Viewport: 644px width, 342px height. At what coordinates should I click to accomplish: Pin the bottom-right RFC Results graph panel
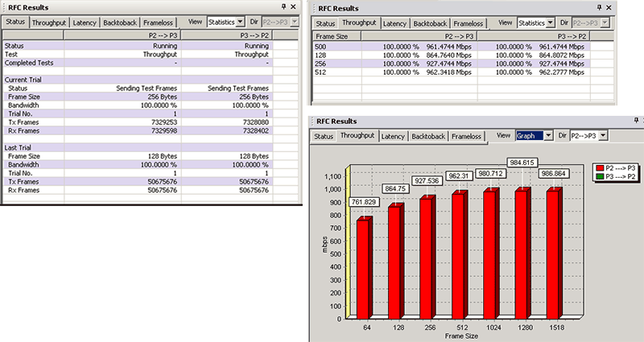click(x=637, y=120)
